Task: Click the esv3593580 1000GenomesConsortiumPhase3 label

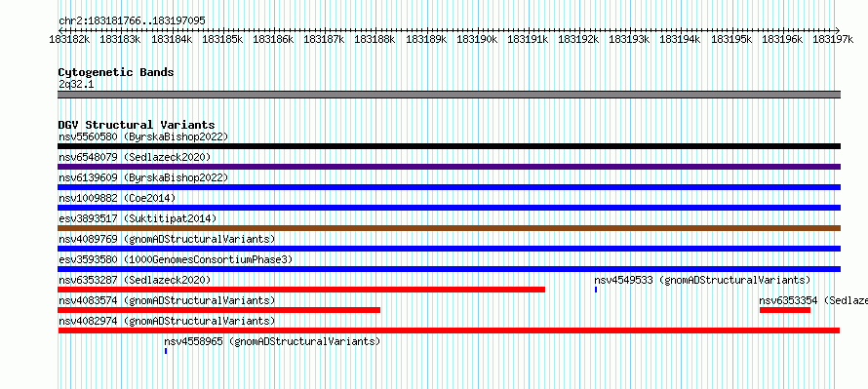Action: (176, 259)
